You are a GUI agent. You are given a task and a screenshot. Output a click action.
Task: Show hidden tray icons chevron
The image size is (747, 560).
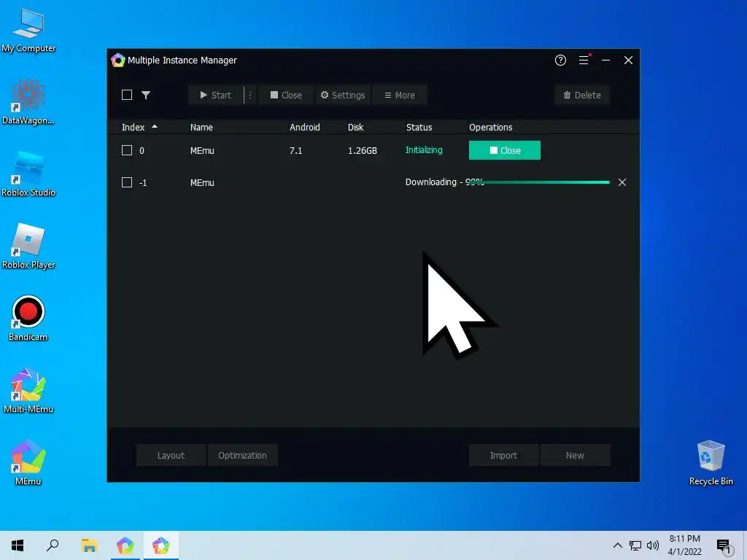pos(617,545)
